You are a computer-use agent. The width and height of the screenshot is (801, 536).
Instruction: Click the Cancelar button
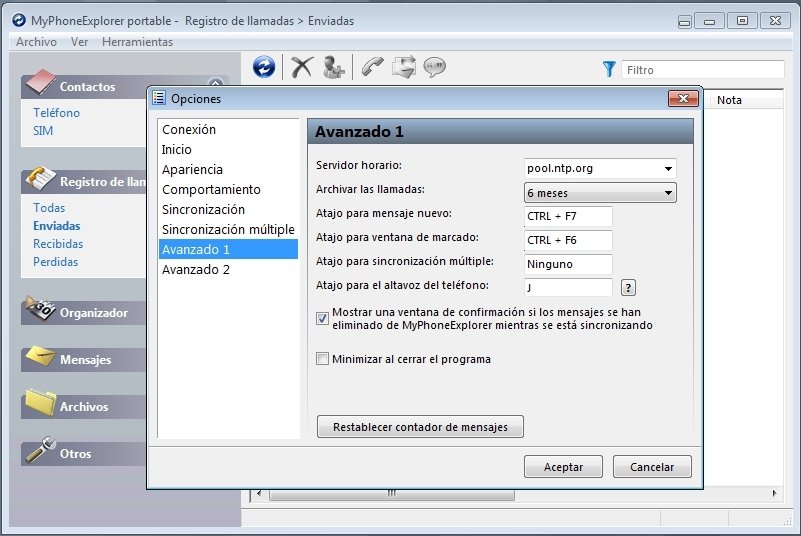652,467
